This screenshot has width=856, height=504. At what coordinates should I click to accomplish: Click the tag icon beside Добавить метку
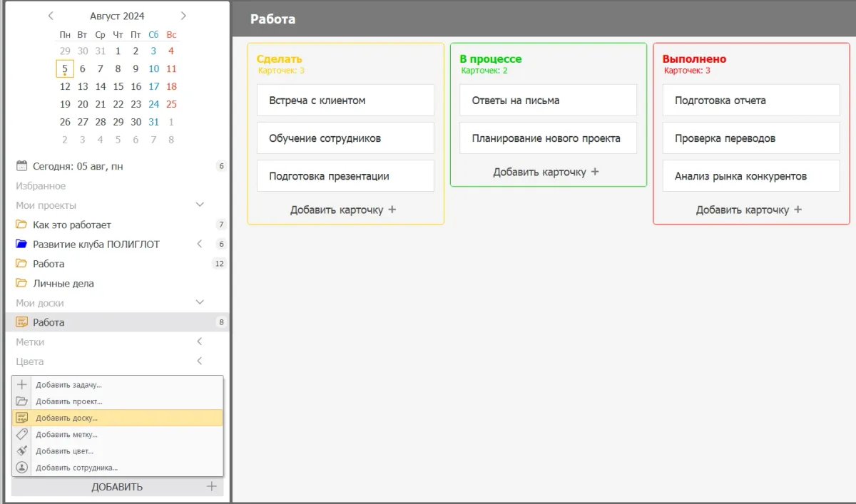point(21,434)
